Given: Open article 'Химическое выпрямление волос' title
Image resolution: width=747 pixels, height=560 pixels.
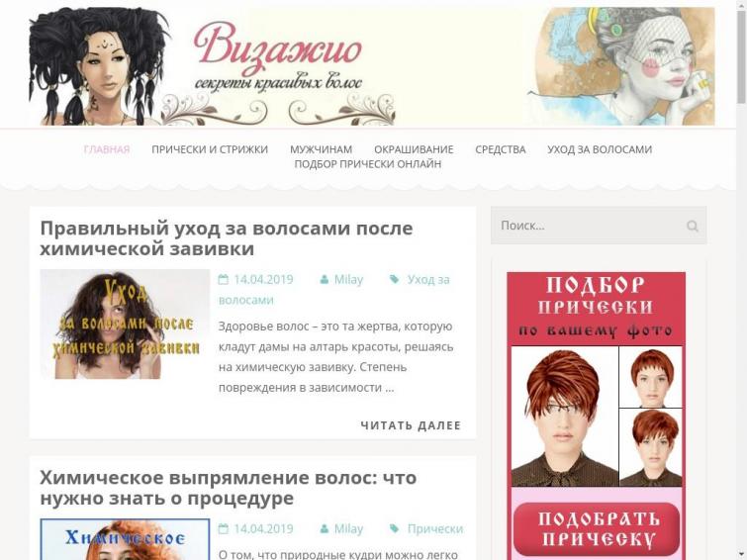Looking at the screenshot, I should (229, 488).
